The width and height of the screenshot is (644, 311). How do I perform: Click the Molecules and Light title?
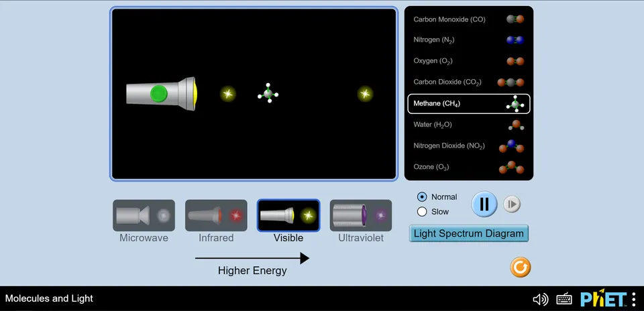click(x=49, y=299)
